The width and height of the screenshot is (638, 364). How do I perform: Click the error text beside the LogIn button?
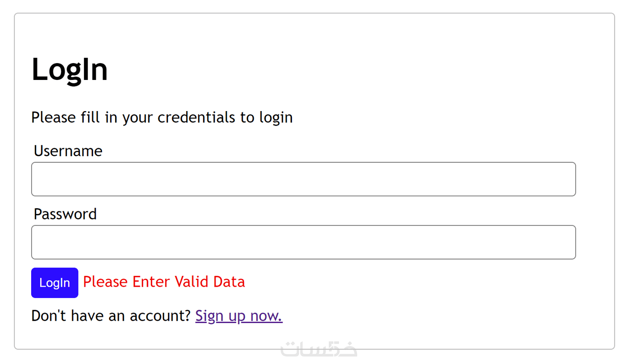(164, 282)
